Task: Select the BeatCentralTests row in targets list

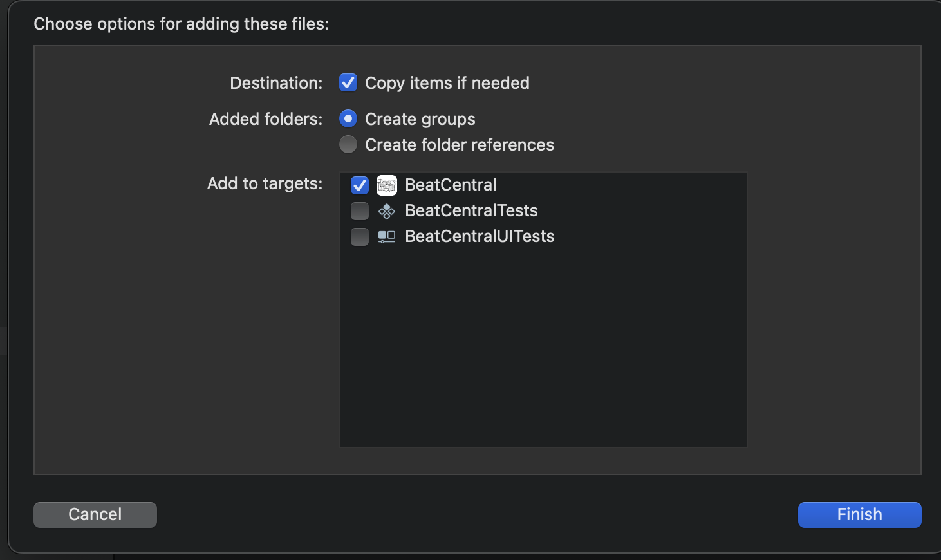Action: pos(471,210)
